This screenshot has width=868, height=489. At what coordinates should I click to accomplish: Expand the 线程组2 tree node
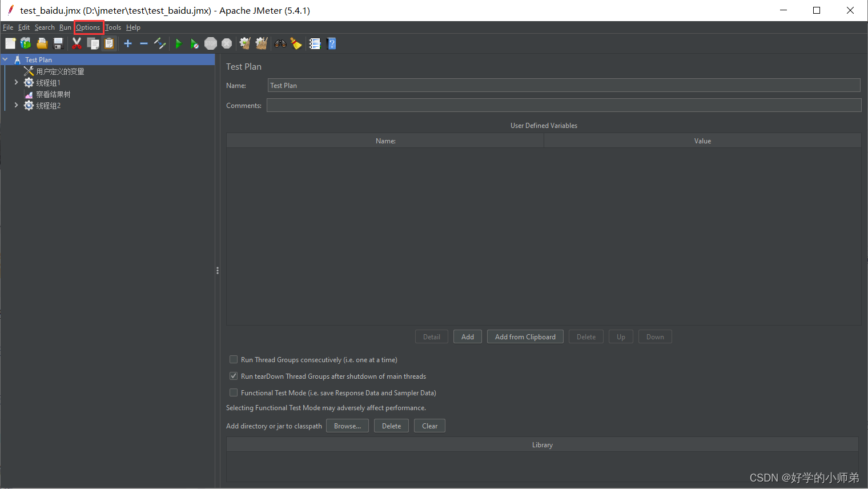(16, 105)
